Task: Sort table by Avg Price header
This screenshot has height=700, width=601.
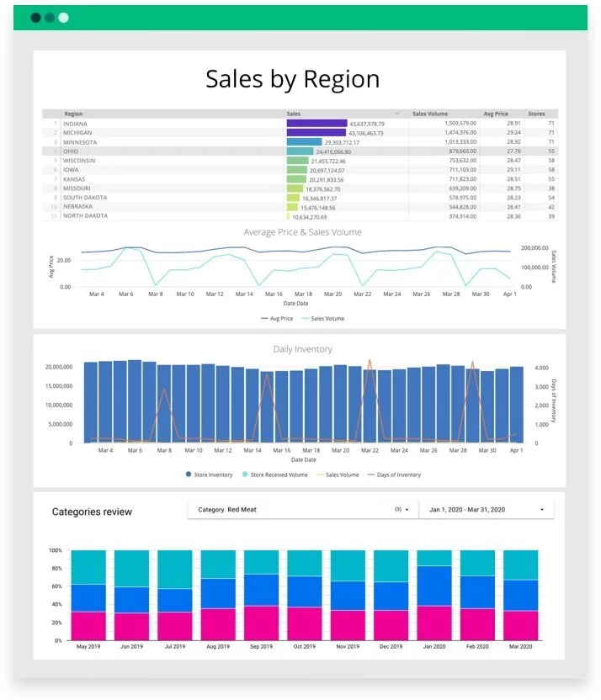Action: pyautogui.click(x=494, y=114)
